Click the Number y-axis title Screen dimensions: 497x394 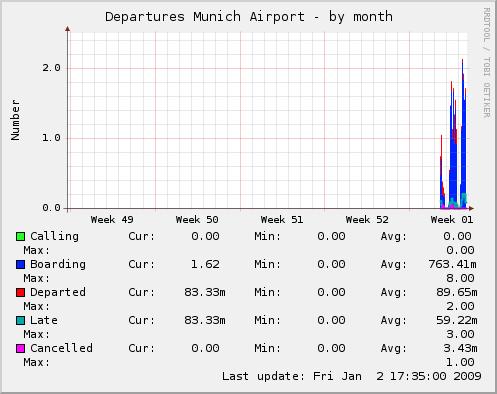(x=15, y=120)
